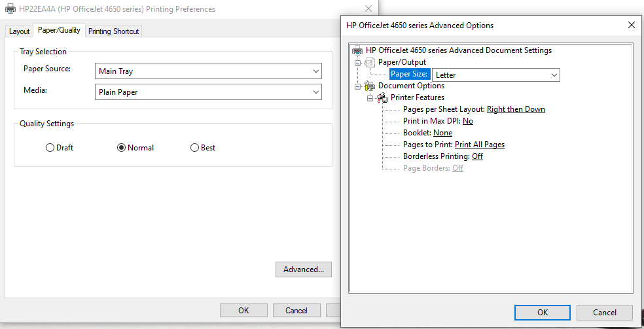Click the Document Options printer icon
This screenshot has height=329, width=644.
370,86
